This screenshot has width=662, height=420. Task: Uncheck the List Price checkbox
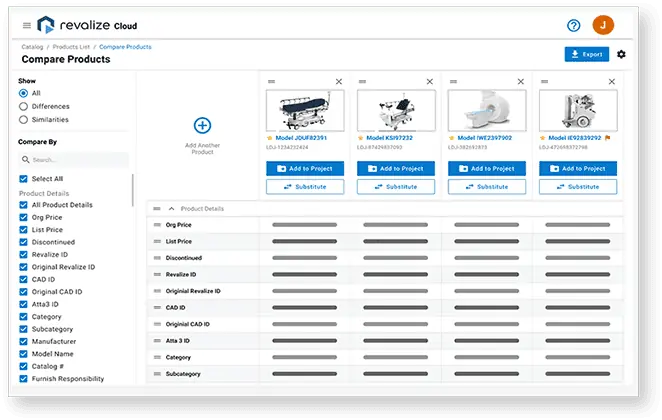(x=23, y=230)
